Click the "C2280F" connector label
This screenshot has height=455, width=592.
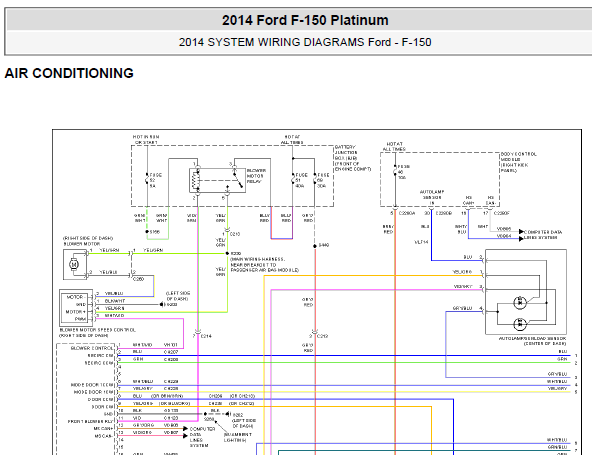tap(501, 213)
